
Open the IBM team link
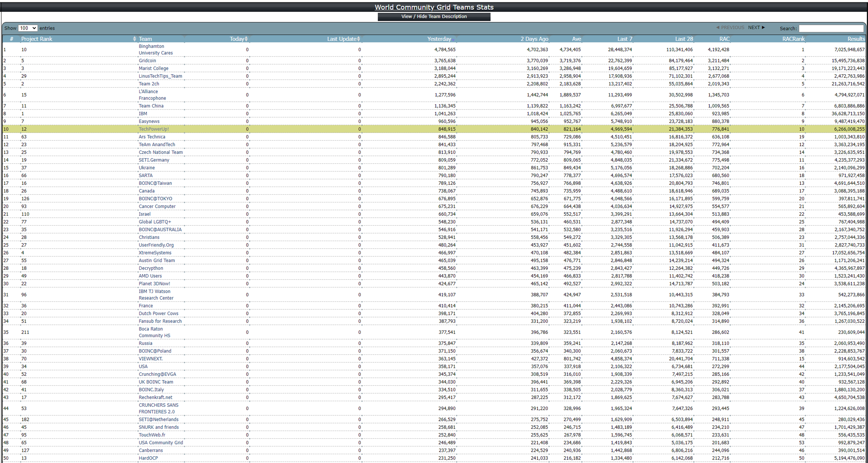pos(143,114)
